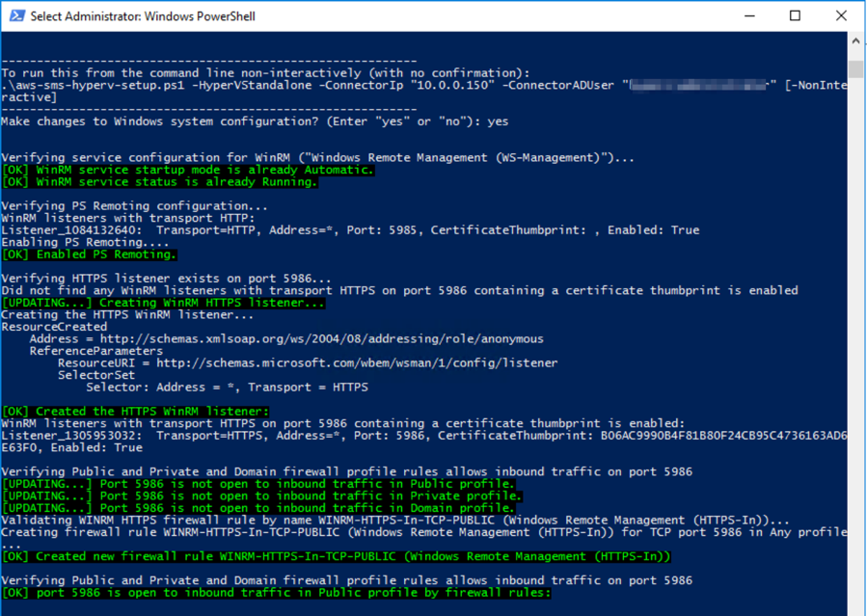
Task: Click the schemas.xmlsoap.org Address line
Action: tap(286, 339)
